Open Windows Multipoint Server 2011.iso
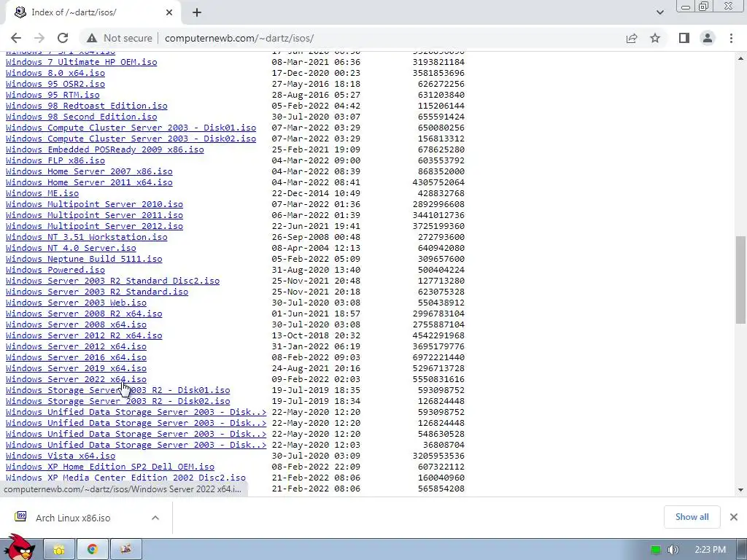The height and width of the screenshot is (560, 747). pyautogui.click(x=94, y=215)
